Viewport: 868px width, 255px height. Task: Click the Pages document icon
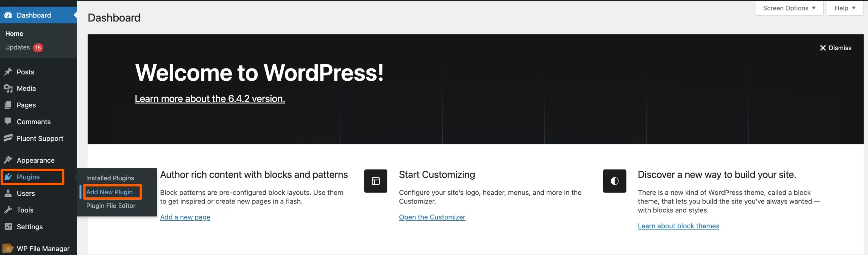coord(8,105)
